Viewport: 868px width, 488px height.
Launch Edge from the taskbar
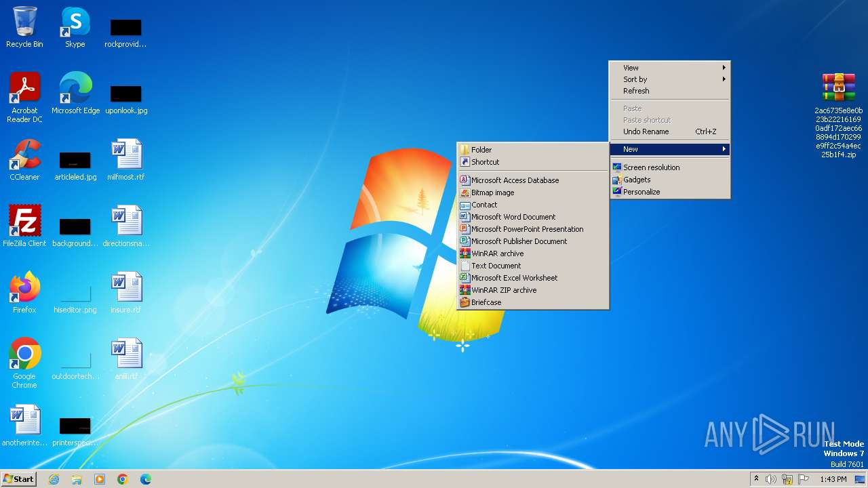(x=146, y=479)
